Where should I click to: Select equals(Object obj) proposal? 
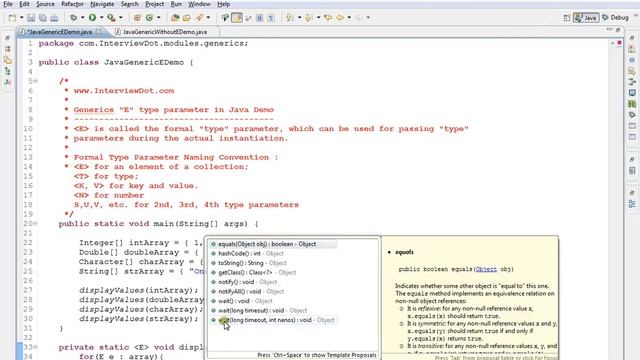click(x=273, y=244)
